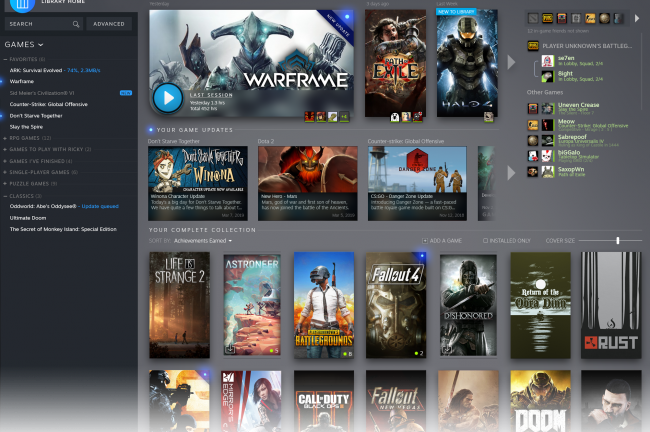Screen dimensions: 650x432
Task: Open the Rust cover
Action: [x=611, y=305]
